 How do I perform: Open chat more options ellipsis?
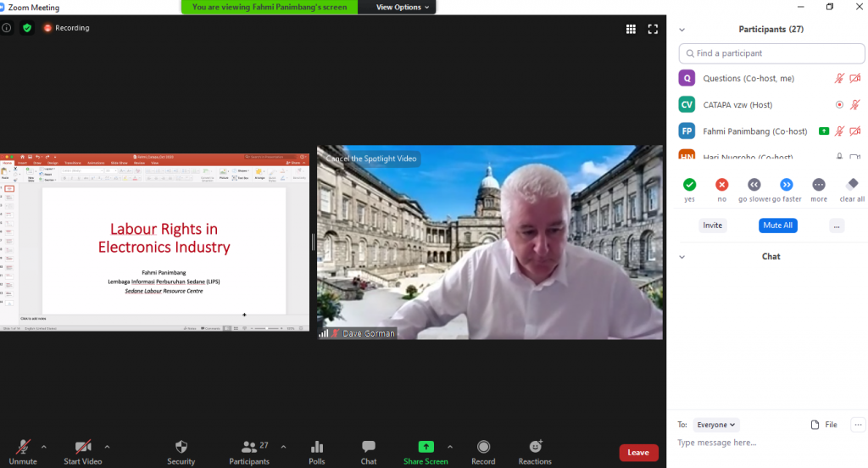[x=858, y=425]
